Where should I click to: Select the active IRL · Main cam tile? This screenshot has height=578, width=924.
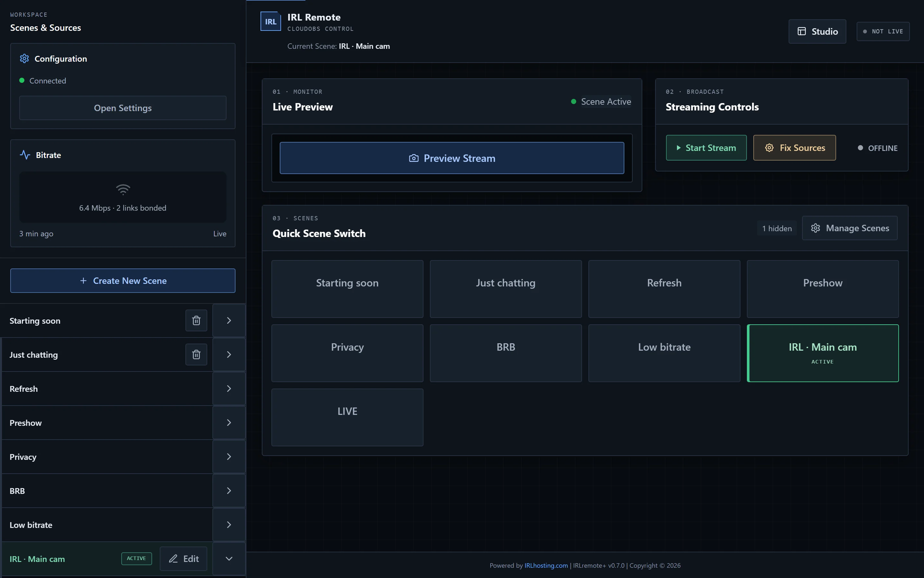pos(822,353)
